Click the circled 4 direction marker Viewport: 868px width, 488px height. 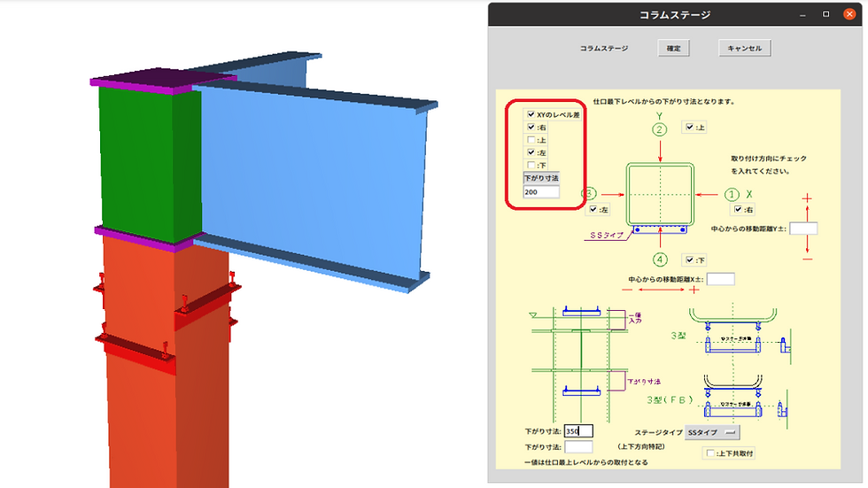pyautogui.click(x=660, y=259)
